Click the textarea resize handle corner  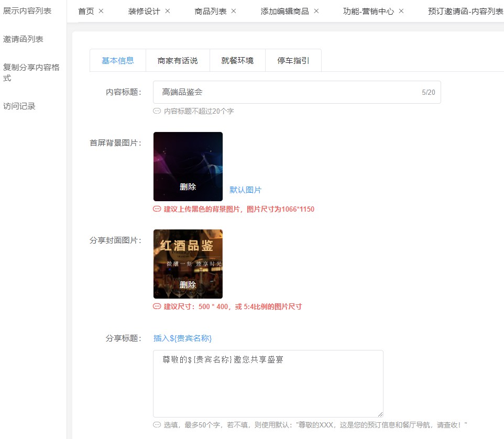[380, 414]
